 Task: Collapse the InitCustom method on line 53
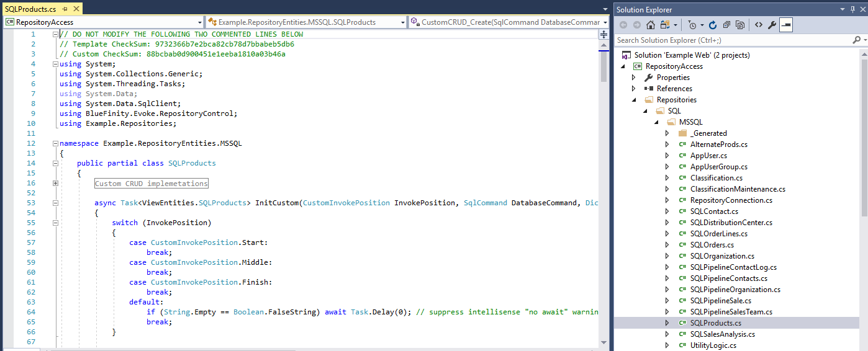pyautogui.click(x=55, y=203)
